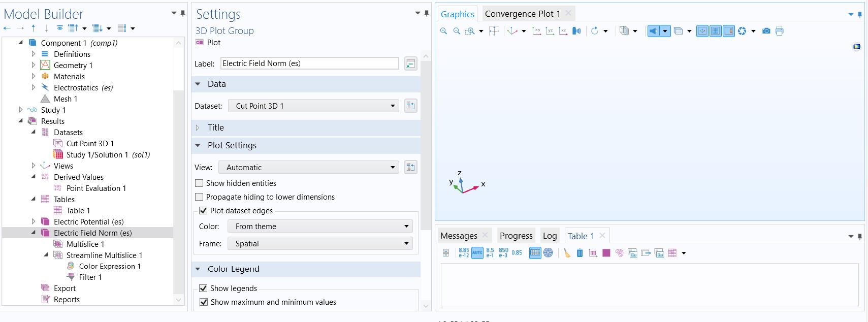868x322 pixels.
Task: Clear the table with the broom icon
Action: tap(567, 253)
